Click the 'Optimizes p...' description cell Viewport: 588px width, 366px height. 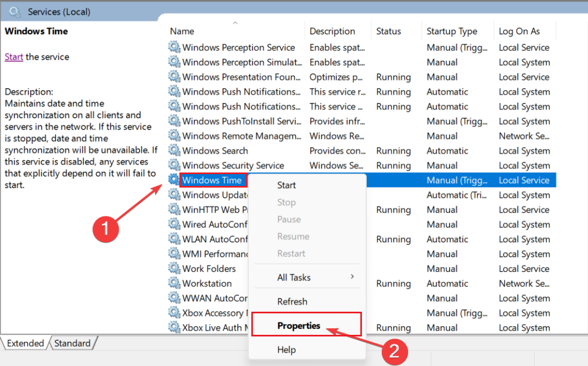coord(336,77)
